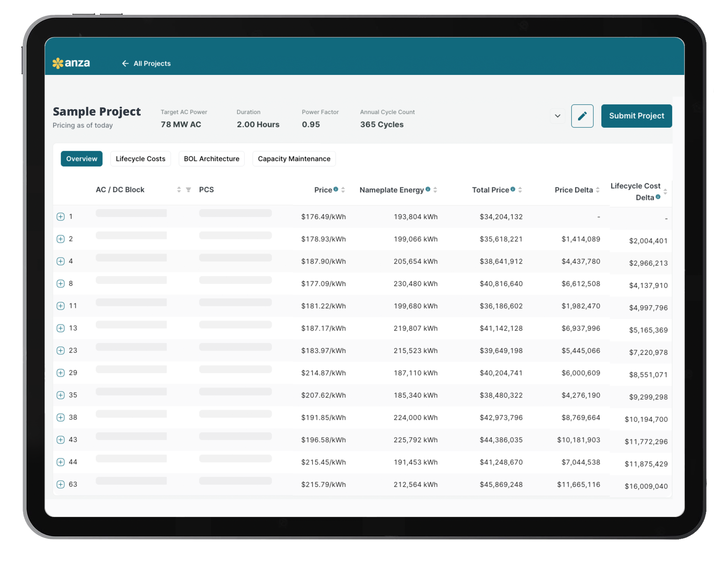Click the pencil edit project button
Viewport: 728px width, 561px height.
point(582,116)
